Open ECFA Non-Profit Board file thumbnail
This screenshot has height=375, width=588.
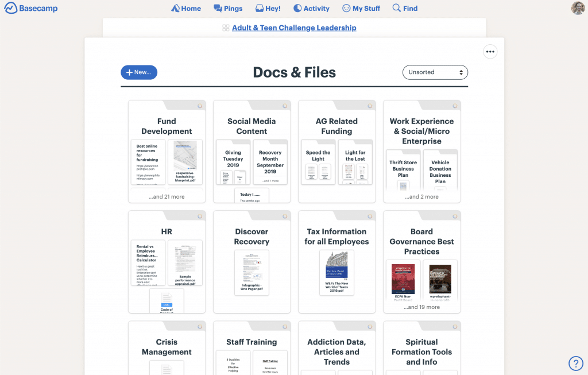click(403, 280)
